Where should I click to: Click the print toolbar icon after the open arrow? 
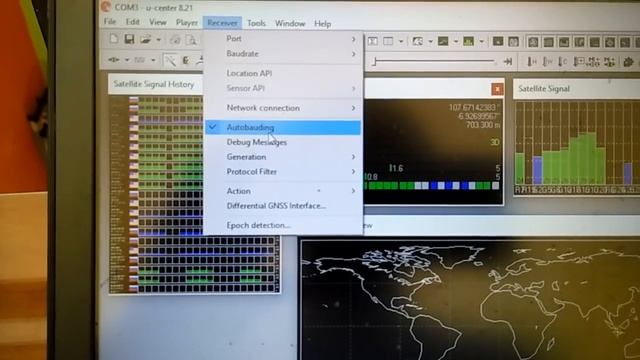[x=175, y=40]
